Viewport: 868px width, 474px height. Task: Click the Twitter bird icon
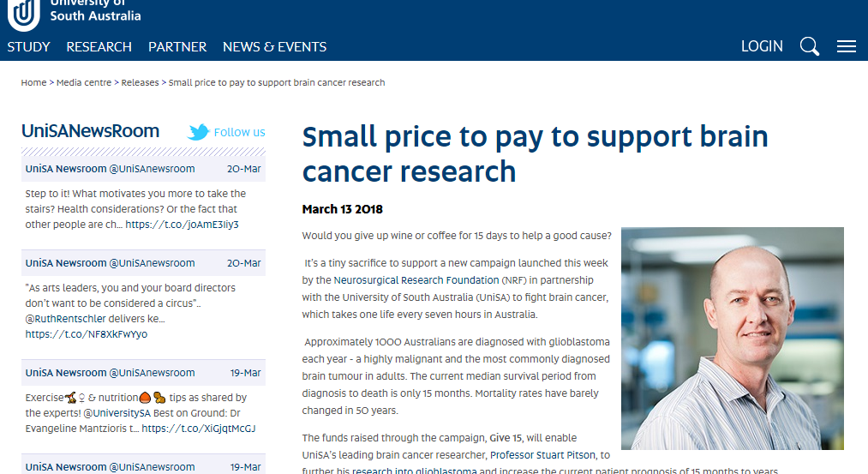coord(198,132)
